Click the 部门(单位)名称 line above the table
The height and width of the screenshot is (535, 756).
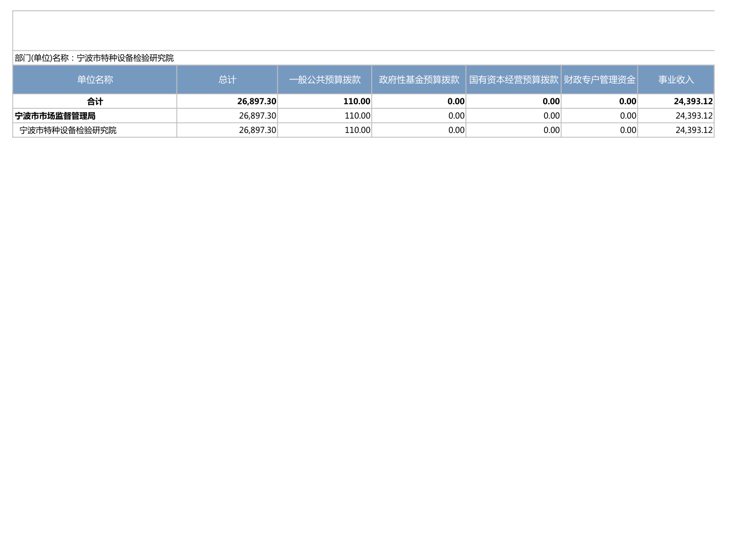click(x=94, y=58)
